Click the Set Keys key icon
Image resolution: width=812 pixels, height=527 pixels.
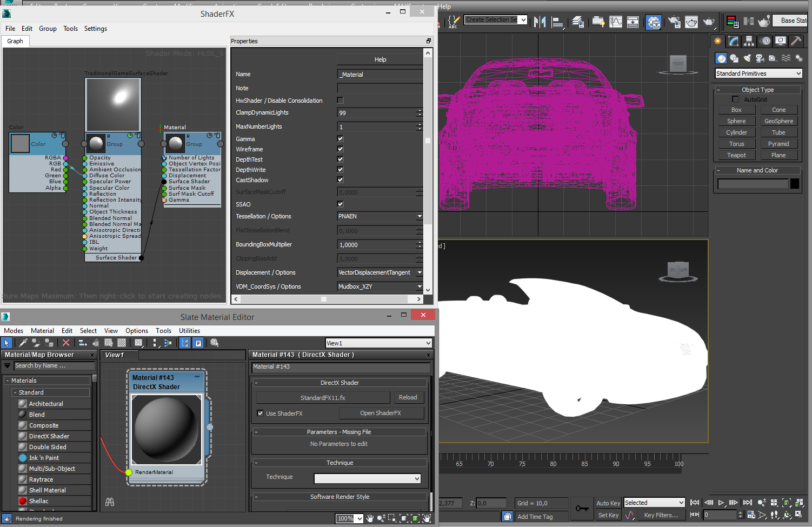tap(582, 509)
